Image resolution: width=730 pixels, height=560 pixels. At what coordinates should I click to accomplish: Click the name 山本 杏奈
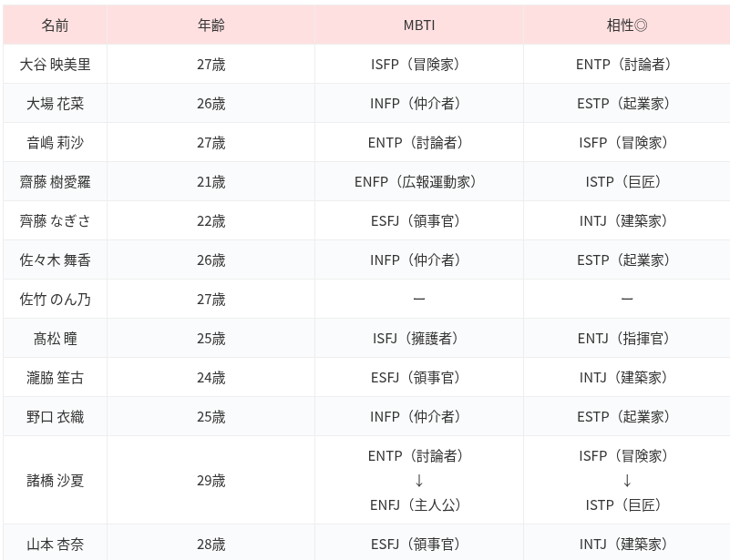55,545
